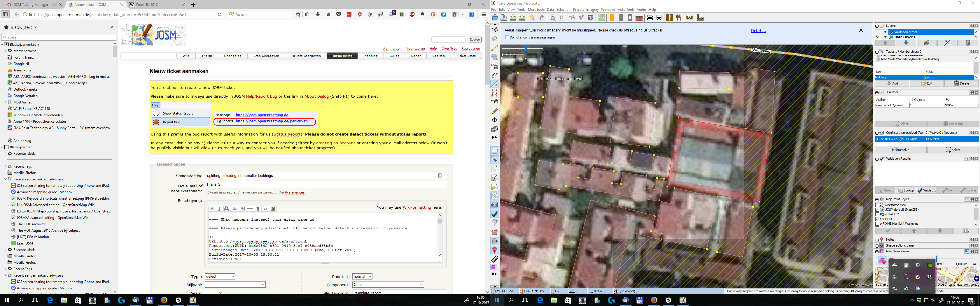Expand the Notes panel
Viewport: 980px width, 306px height.
877,240
